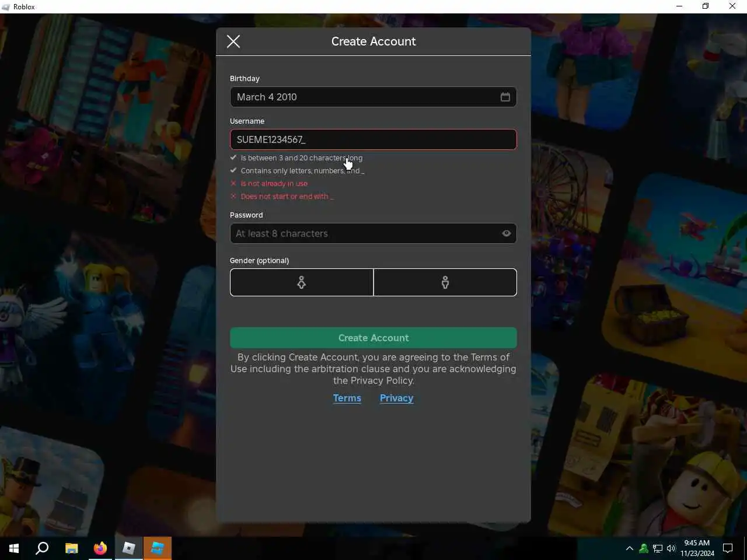Viewport: 747px width, 560px height.
Task: Open Windows taskbar search
Action: click(42, 548)
